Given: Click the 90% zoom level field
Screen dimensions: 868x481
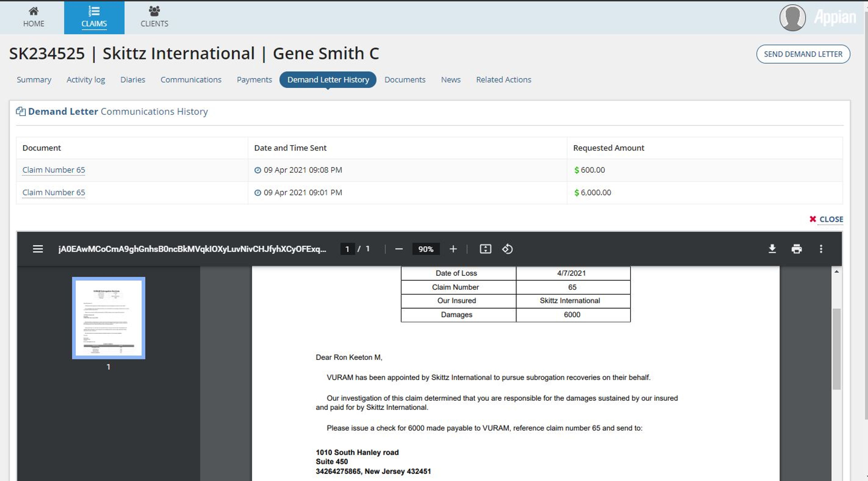Looking at the screenshot, I should pyautogui.click(x=426, y=249).
